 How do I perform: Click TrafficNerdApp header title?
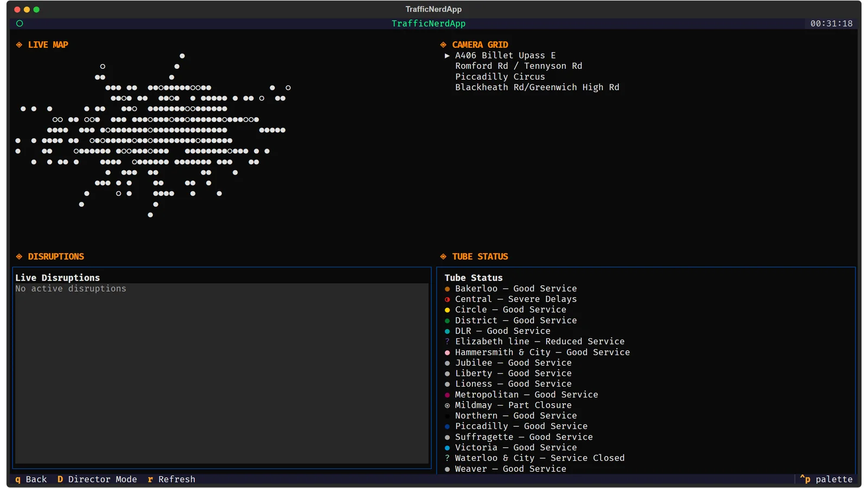(429, 23)
